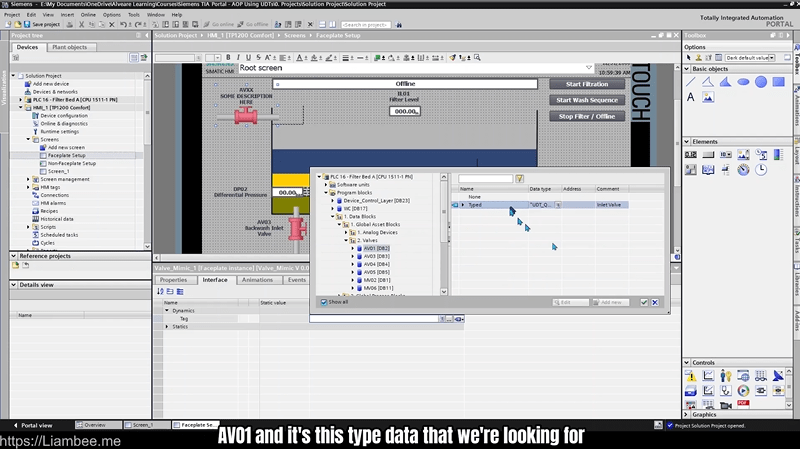The height and width of the screenshot is (449, 800).
Task: Toggle the Show all checkbox
Action: click(x=324, y=302)
